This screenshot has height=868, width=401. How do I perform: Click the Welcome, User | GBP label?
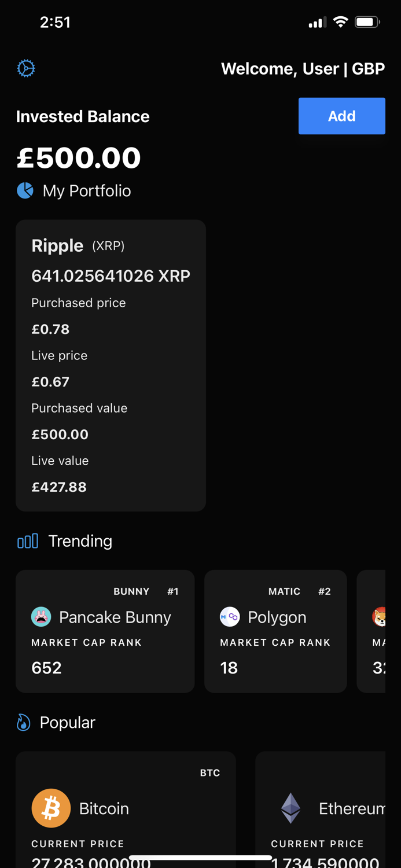click(303, 68)
